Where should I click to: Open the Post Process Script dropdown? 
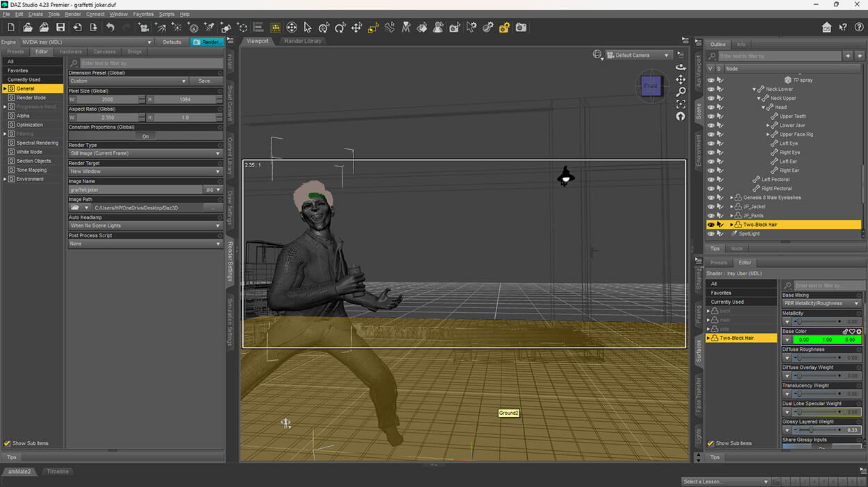click(145, 243)
